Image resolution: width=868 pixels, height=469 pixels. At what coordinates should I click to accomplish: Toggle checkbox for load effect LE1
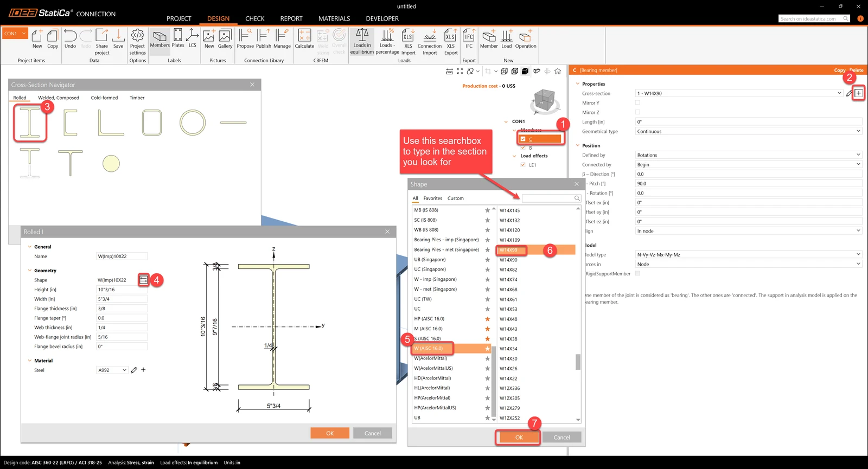pyautogui.click(x=523, y=165)
